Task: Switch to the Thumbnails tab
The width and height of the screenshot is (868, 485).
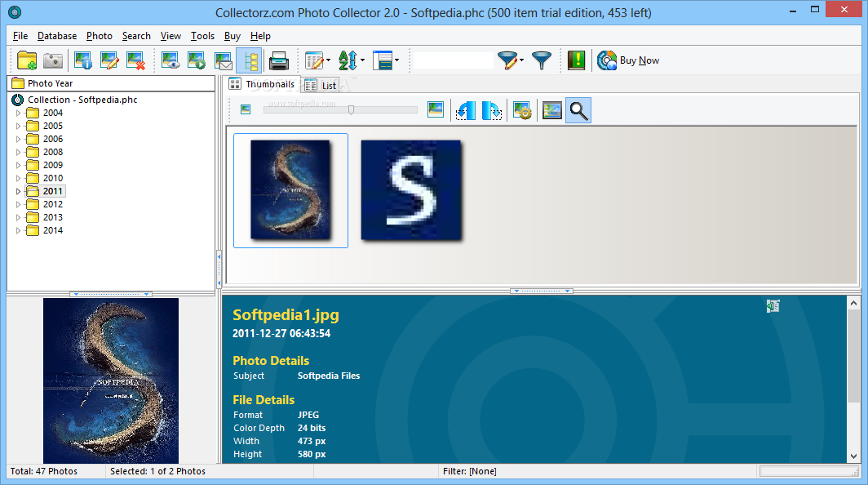Action: point(263,84)
